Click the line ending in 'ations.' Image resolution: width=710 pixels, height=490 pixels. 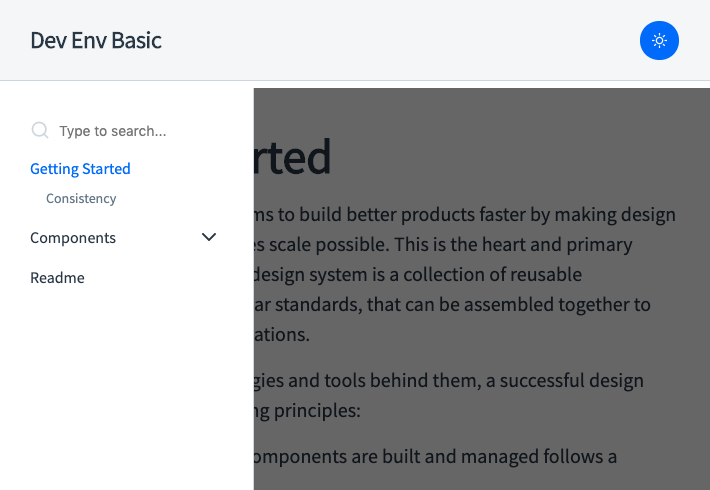282,335
